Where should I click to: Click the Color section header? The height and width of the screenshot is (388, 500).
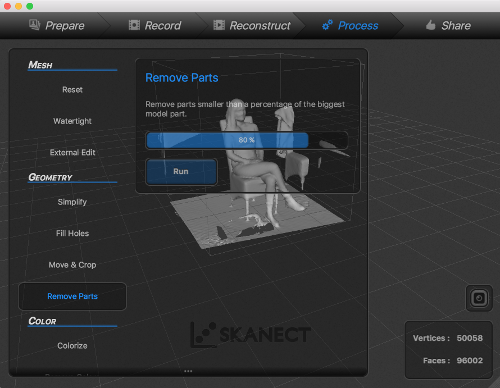click(x=42, y=321)
